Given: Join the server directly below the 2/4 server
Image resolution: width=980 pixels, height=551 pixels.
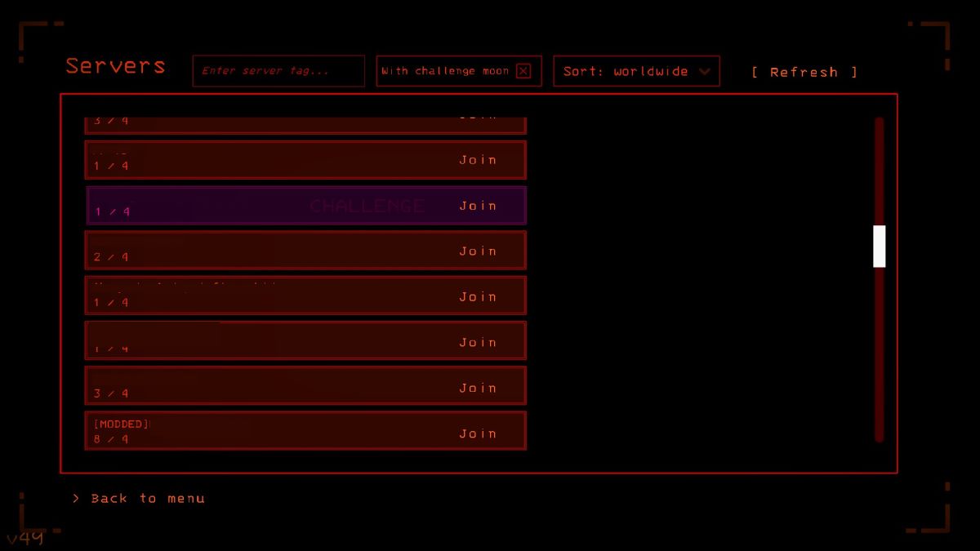Looking at the screenshot, I should (x=478, y=297).
